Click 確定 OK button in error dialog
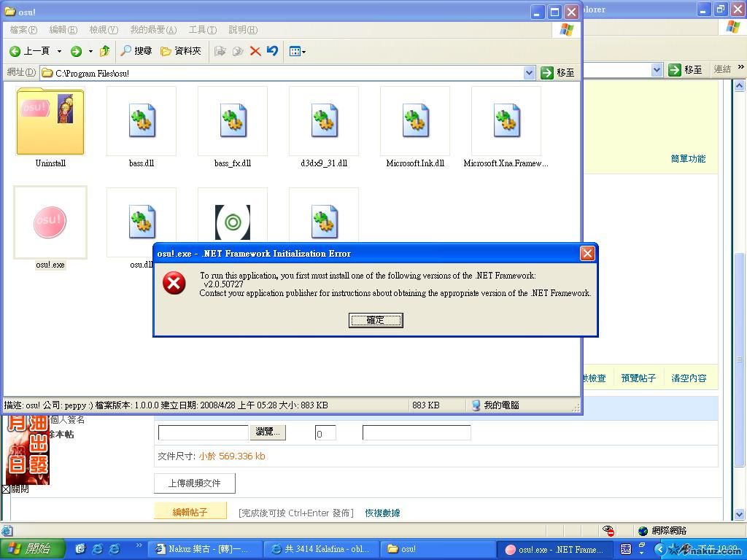Screen dimensions: 747x560 (x=376, y=320)
